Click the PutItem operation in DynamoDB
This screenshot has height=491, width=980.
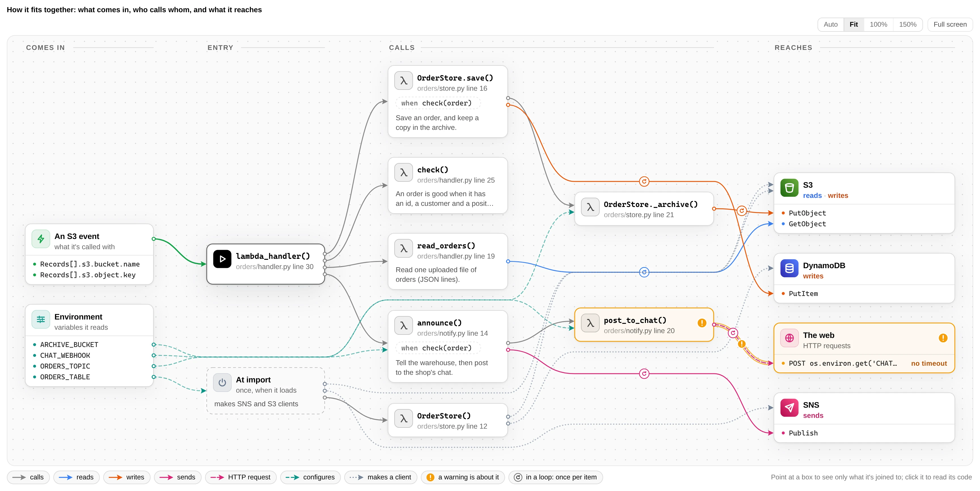pyautogui.click(x=803, y=294)
